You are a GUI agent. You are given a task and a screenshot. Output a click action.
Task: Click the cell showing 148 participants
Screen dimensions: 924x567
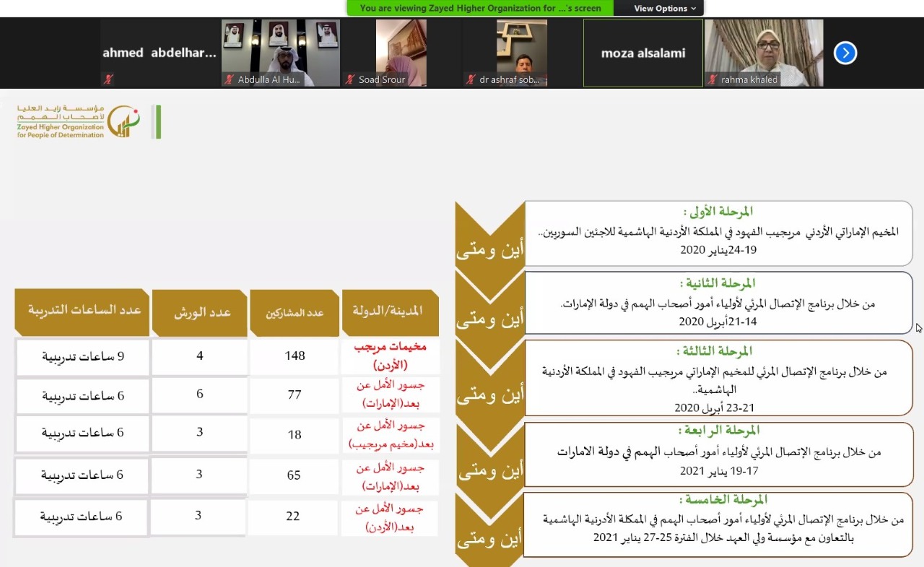[295, 356]
